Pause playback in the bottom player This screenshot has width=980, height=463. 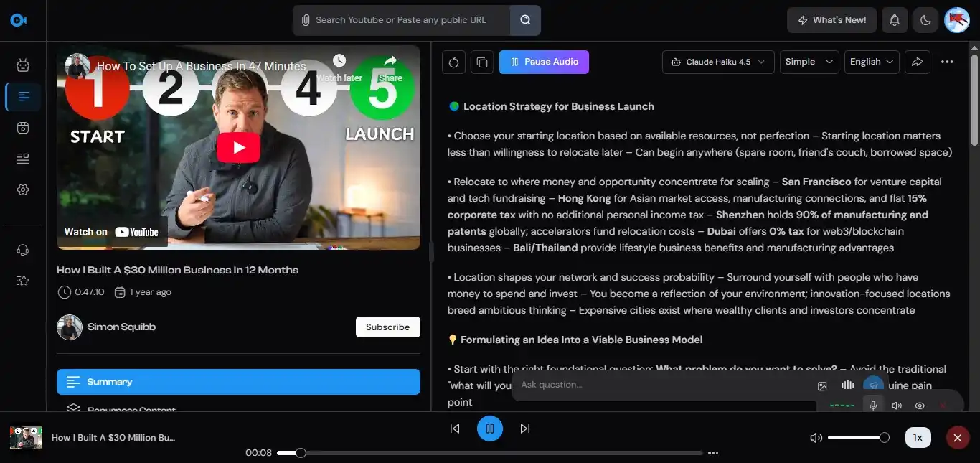pos(490,429)
